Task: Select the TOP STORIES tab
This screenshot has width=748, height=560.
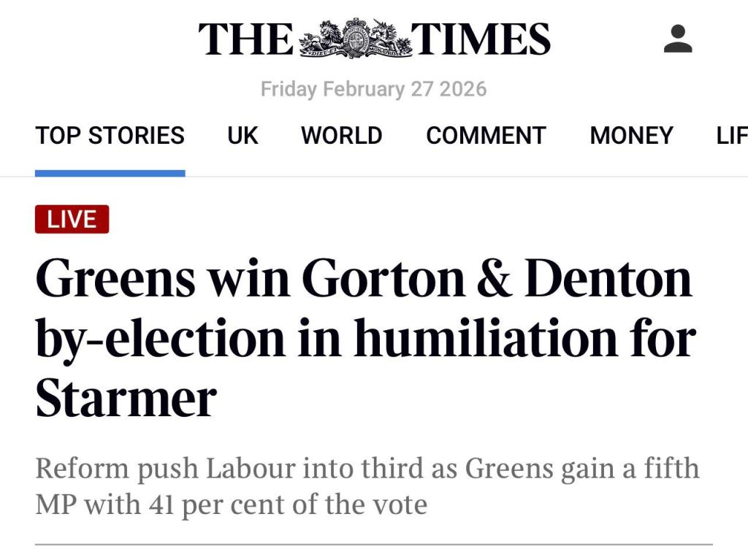Action: [x=110, y=136]
